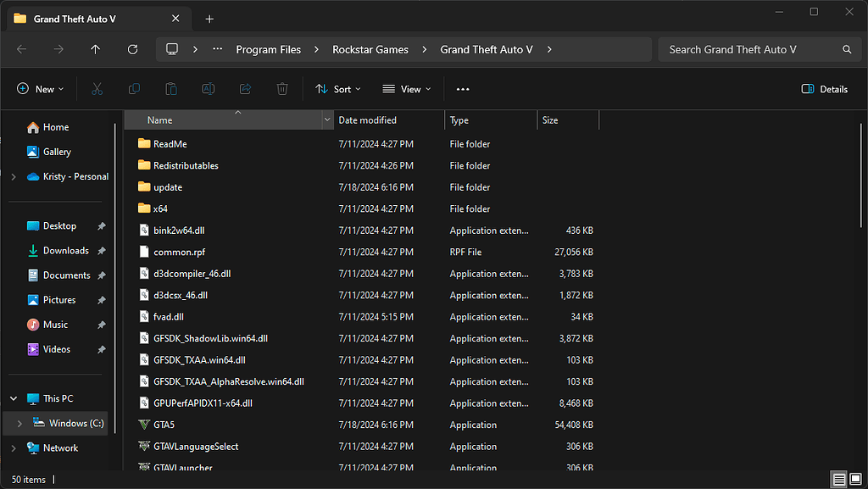The width and height of the screenshot is (868, 489).
Task: Select the Grand Theft Auto V window tab
Action: pyautogui.click(x=100, y=19)
